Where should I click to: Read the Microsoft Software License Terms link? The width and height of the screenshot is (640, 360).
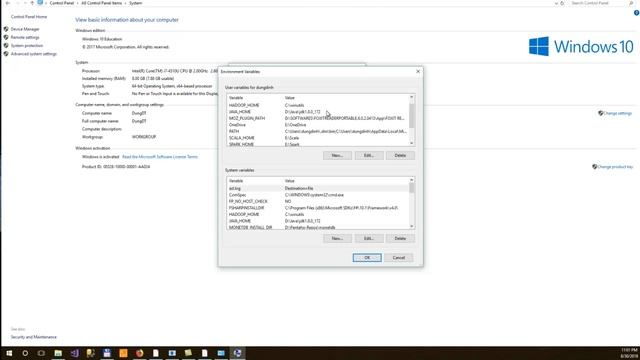click(x=160, y=157)
